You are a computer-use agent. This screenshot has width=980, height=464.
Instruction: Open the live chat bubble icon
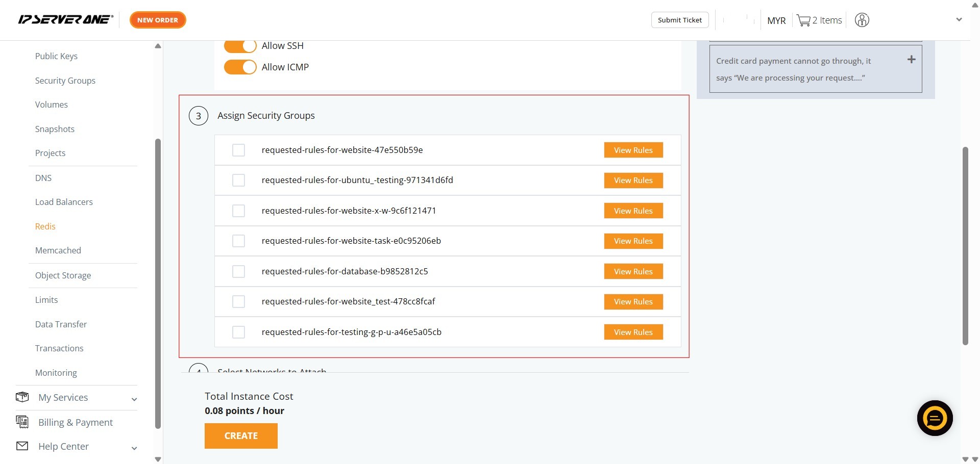coord(935,419)
